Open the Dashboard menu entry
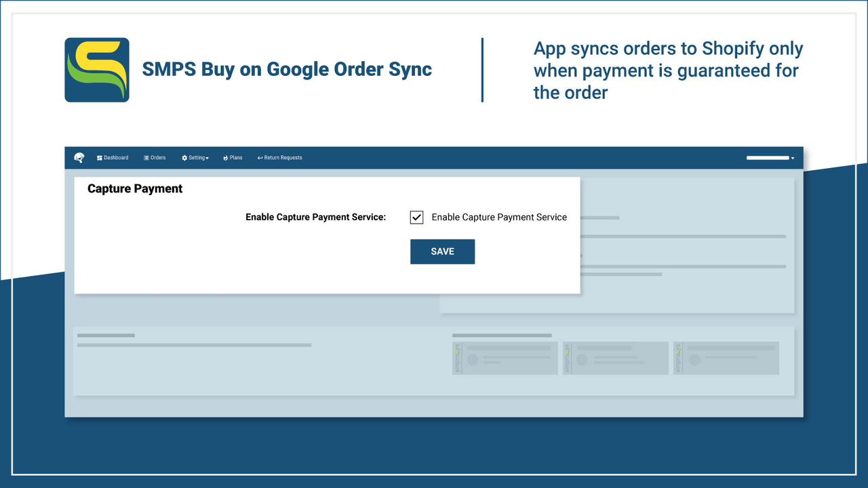868x488 pixels. (x=113, y=157)
